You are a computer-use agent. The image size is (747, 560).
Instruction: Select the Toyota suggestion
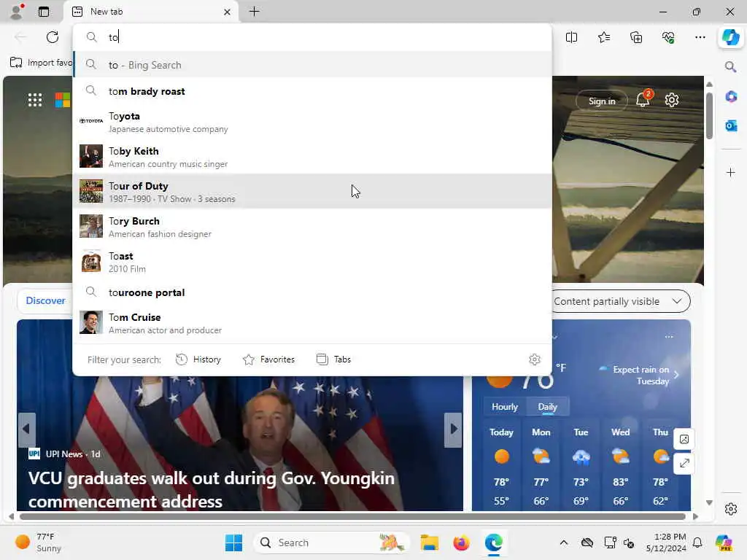click(312, 122)
